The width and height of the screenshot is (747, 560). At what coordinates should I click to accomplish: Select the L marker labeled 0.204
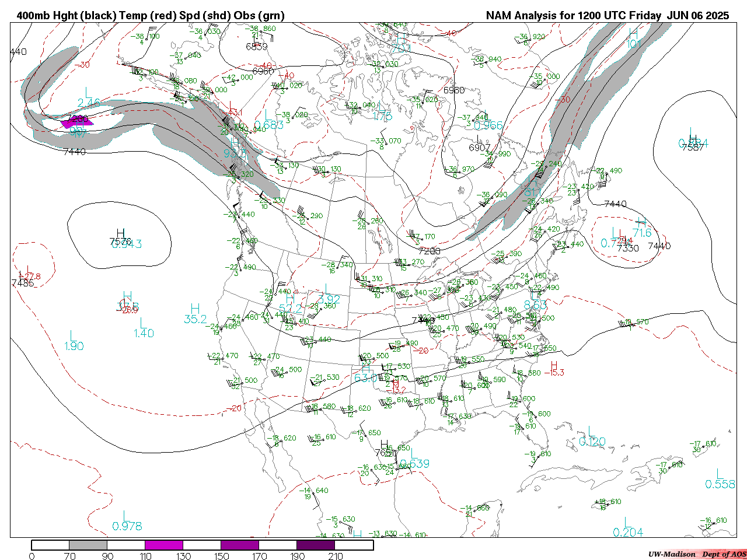pyautogui.click(x=626, y=522)
